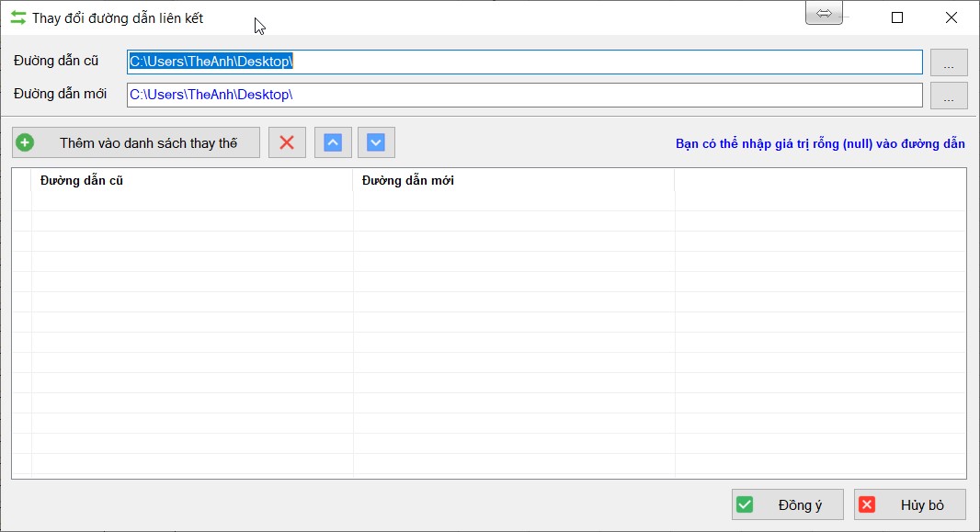The height and width of the screenshot is (532, 980).
Task: Move selected entry up with arrow icon
Action: 333,143
